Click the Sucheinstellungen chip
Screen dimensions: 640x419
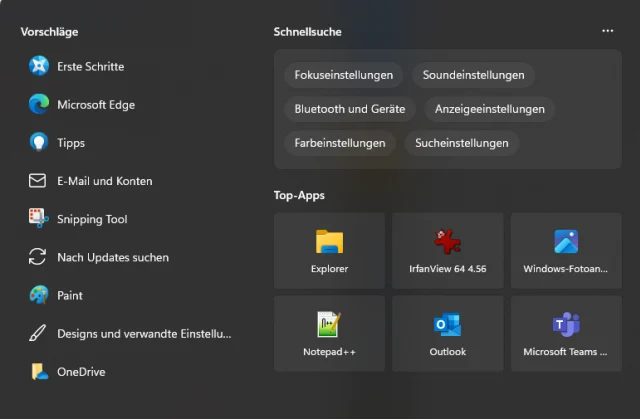(462, 143)
